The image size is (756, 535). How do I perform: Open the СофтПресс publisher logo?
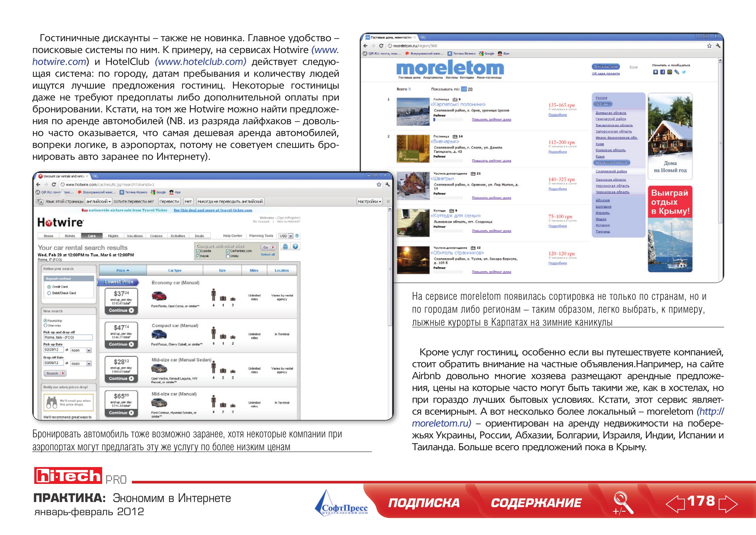(x=341, y=503)
